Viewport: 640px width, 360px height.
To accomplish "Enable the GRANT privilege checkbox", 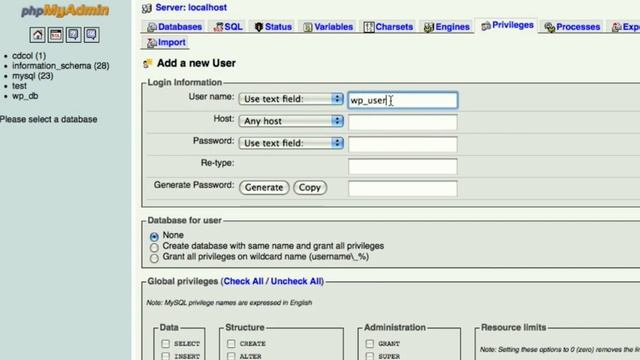I will (369, 344).
